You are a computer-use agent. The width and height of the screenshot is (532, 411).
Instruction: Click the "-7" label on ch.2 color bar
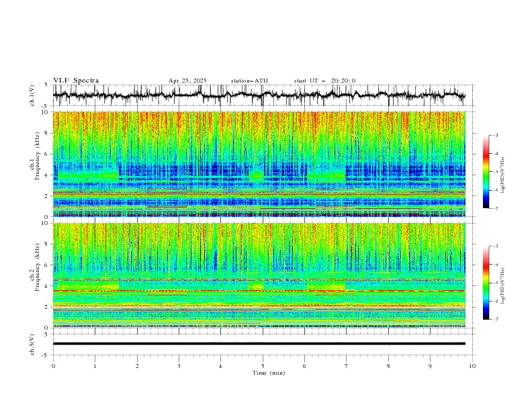coord(495,319)
